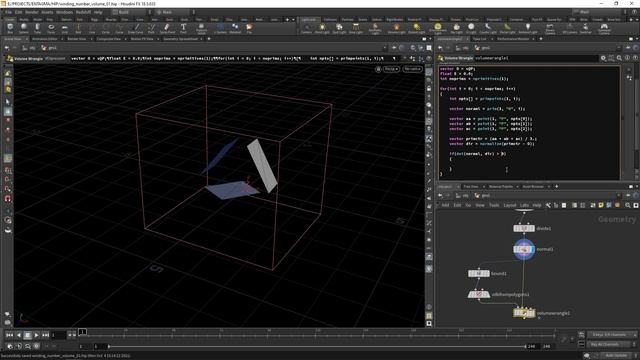Switch to the Render View tab
The height and width of the screenshot is (360, 640).
point(77,39)
